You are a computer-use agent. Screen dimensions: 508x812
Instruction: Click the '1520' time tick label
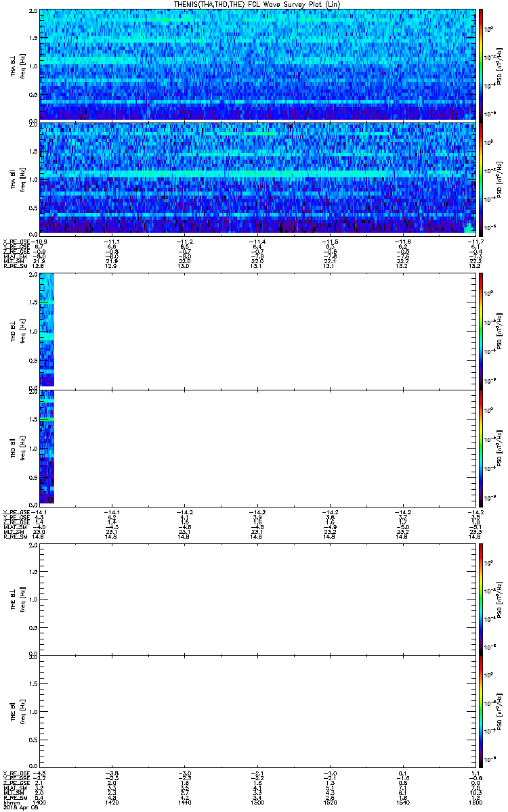click(329, 801)
